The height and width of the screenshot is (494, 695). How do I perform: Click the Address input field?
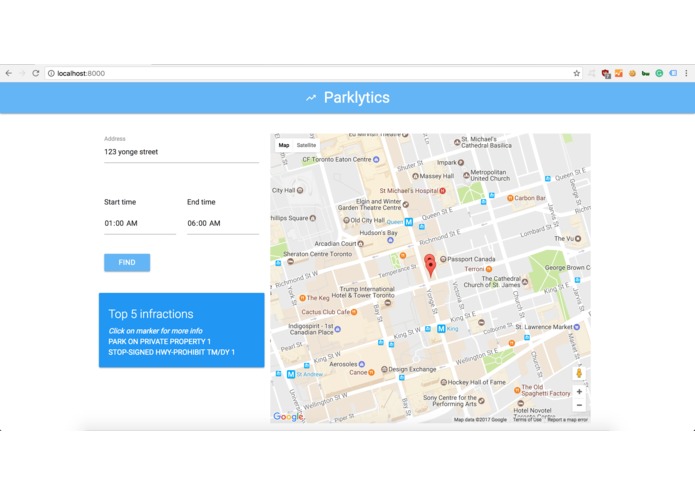coord(181,152)
